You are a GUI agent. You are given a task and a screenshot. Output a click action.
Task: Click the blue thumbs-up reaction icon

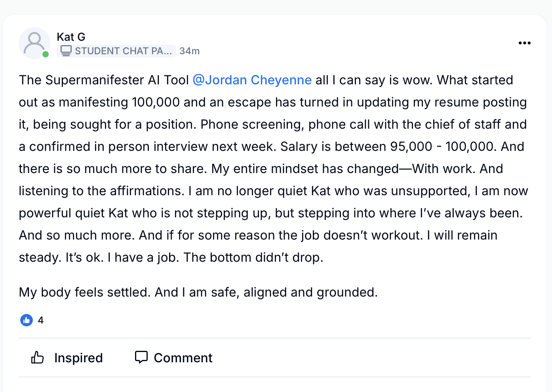27,320
